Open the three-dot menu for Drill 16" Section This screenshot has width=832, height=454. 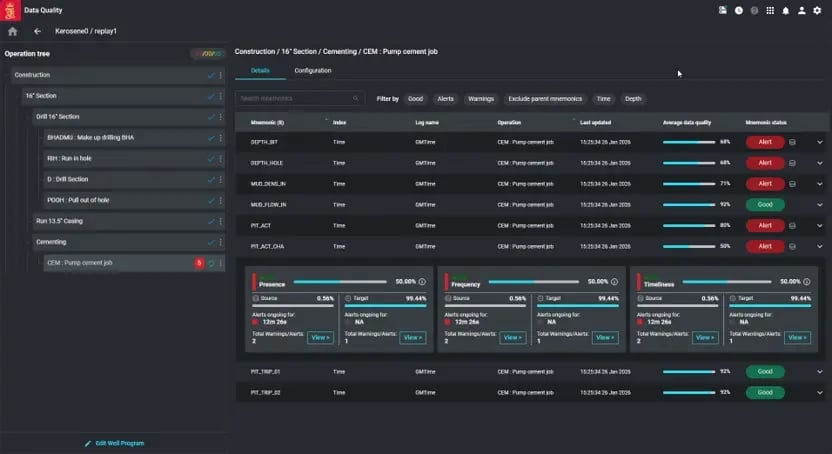(221, 117)
